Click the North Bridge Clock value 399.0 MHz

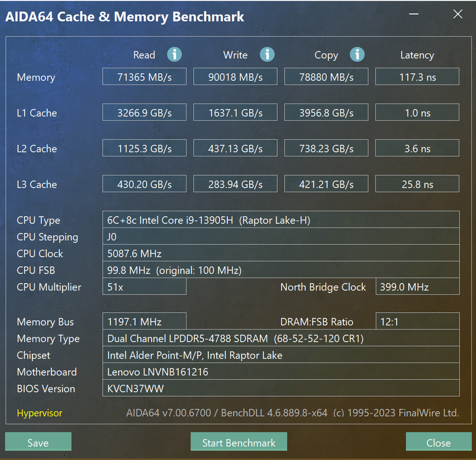coord(417,287)
